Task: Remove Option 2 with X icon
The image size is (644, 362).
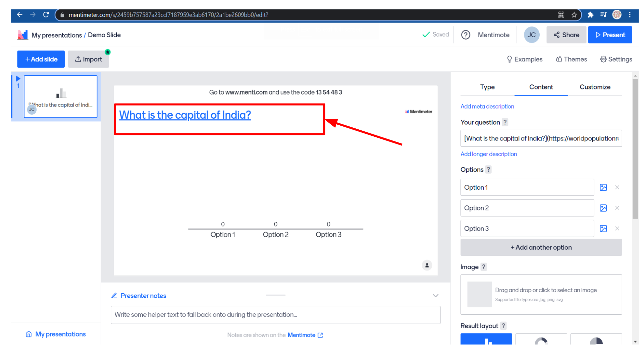Action: 617,208
